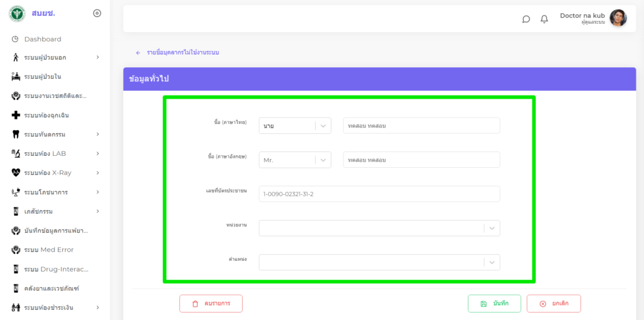Expand the ระบบโภชนาการ submenu chevron
Image resolution: width=644 pixels, height=320 pixels.
coord(97,192)
